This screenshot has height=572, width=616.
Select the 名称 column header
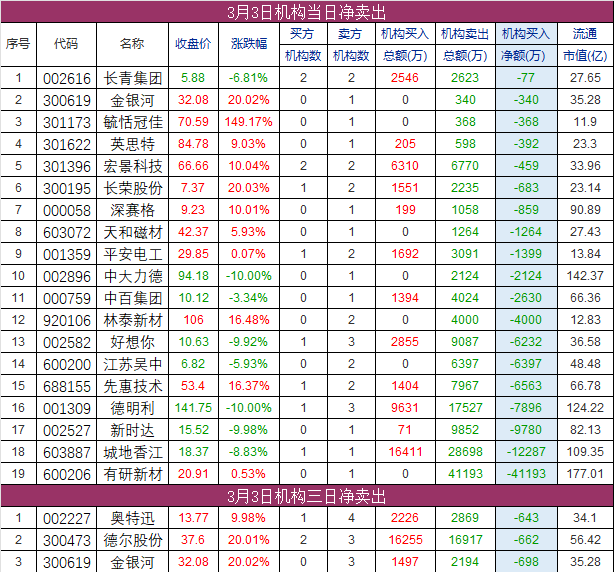pos(132,44)
